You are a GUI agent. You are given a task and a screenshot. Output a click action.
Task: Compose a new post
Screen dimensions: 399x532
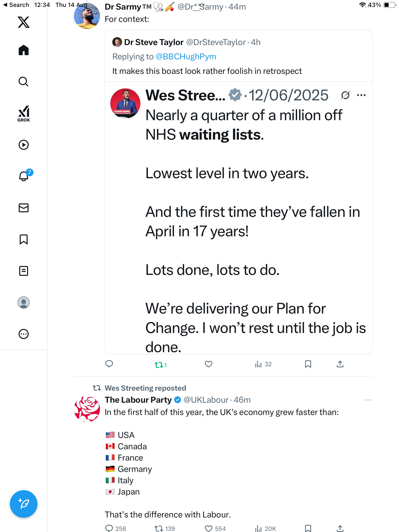pyautogui.click(x=24, y=504)
